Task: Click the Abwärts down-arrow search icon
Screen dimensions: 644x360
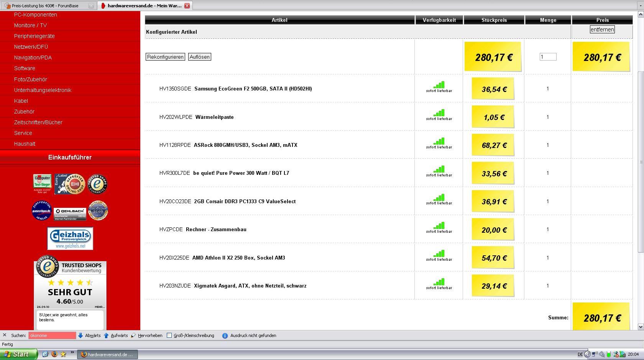Action: 80,335
